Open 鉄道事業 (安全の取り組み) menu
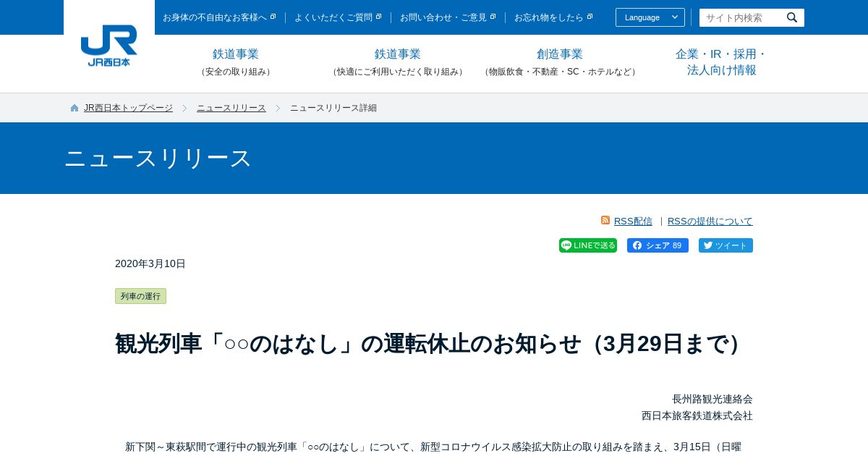This screenshot has width=868, height=456. [x=236, y=62]
